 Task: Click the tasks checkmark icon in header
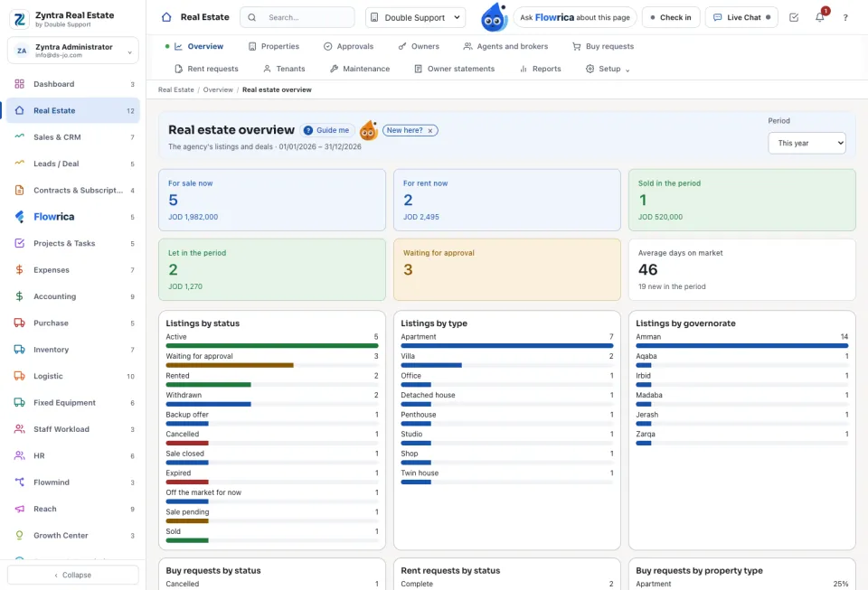[x=794, y=17]
